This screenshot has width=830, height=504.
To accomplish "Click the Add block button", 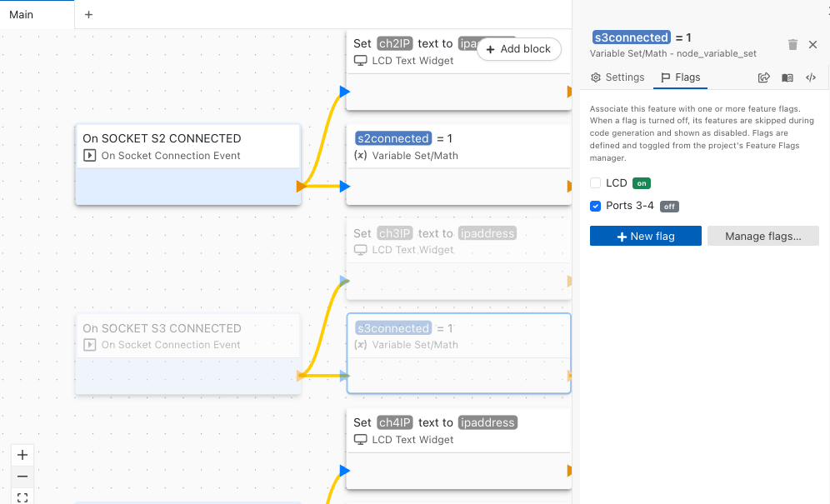I will point(518,48).
